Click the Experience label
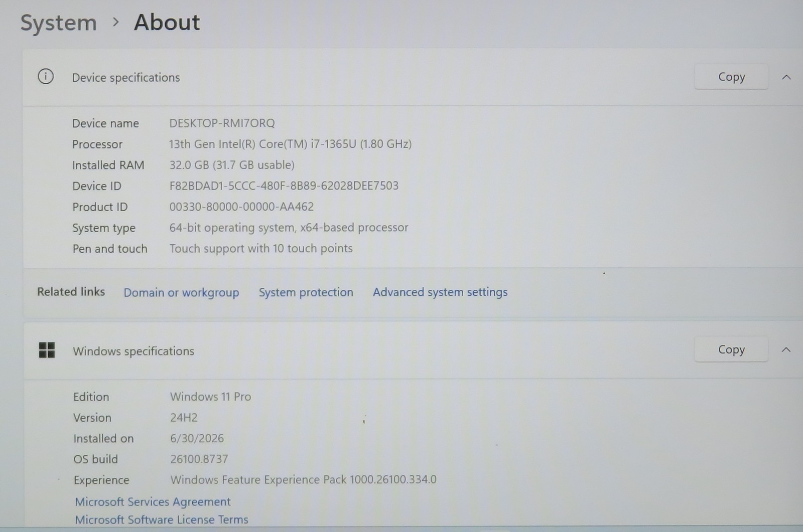803x532 pixels. (101, 480)
